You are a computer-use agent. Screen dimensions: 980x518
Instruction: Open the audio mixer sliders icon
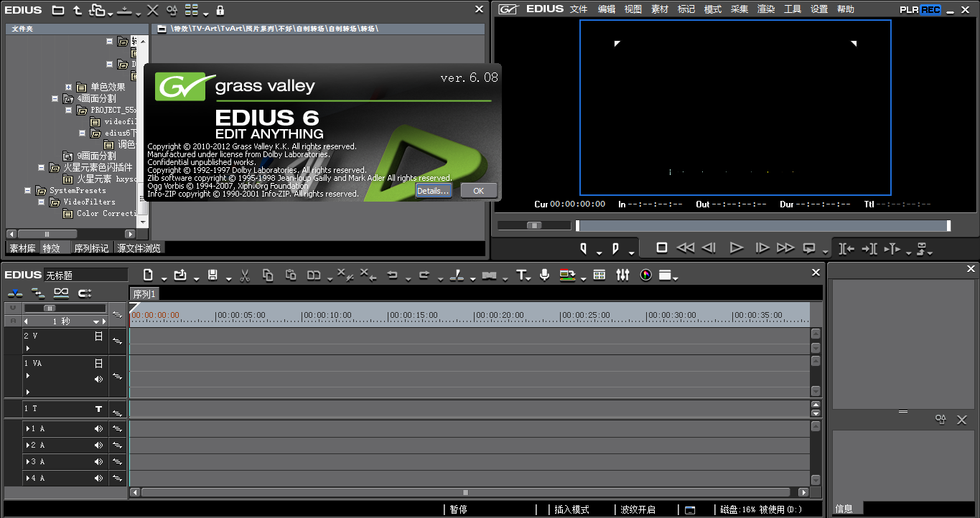[x=622, y=275]
